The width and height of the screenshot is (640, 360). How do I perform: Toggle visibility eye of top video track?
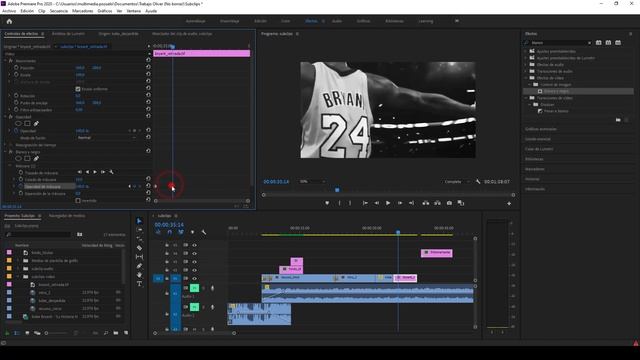coord(194,245)
